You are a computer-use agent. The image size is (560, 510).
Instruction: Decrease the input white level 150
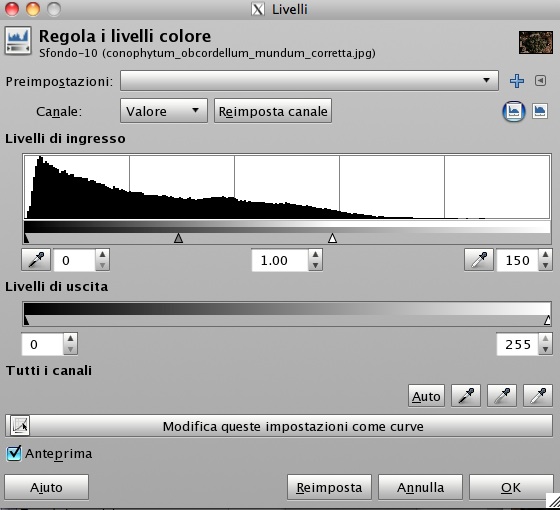[545, 265]
